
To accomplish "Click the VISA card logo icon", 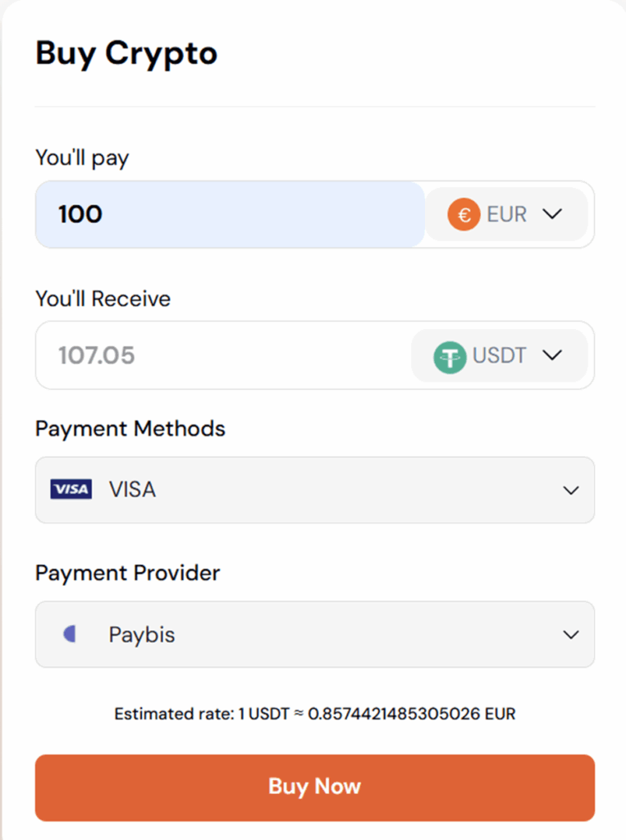I will coord(71,490).
